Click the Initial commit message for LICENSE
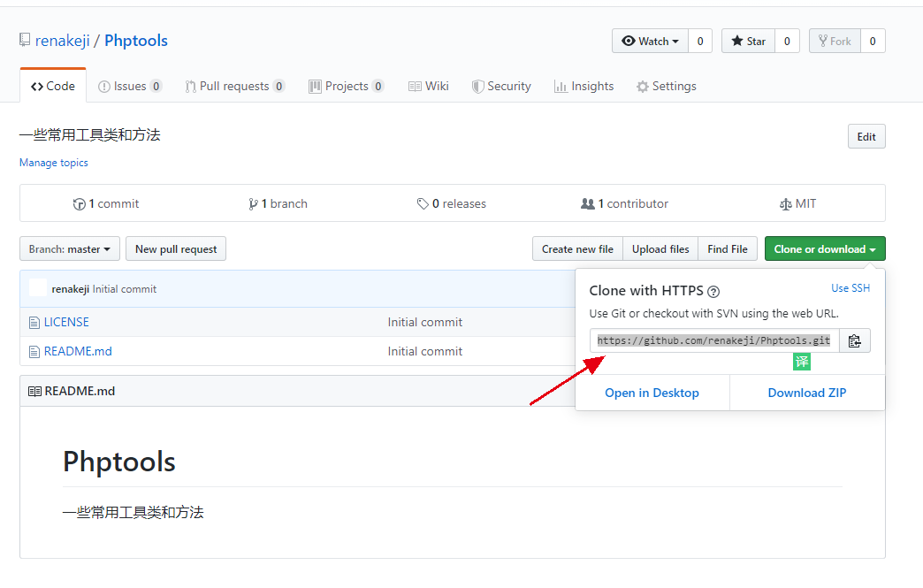The height and width of the screenshot is (588, 923). (x=425, y=323)
